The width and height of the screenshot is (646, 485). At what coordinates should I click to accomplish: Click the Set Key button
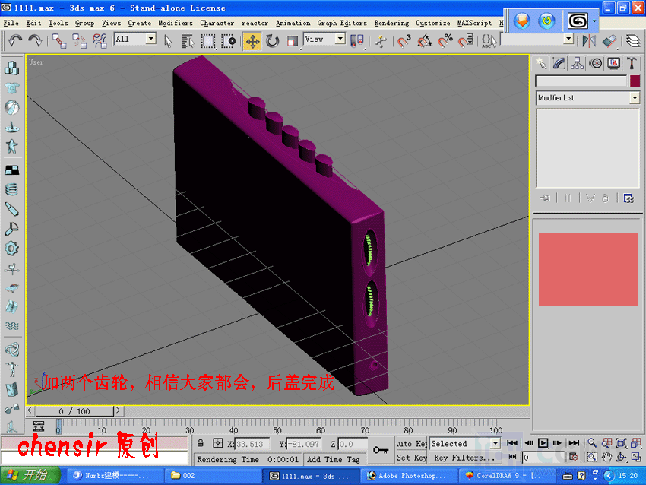coord(411,458)
